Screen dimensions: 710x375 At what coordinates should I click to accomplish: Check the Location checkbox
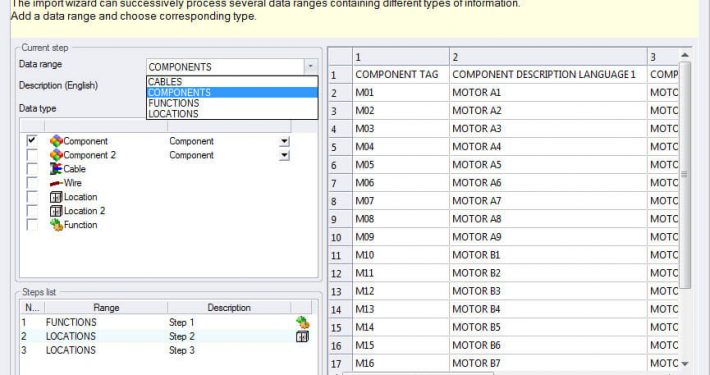(32, 197)
